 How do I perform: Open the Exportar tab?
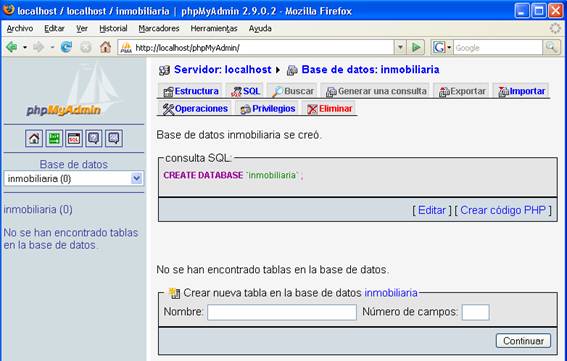(x=462, y=91)
